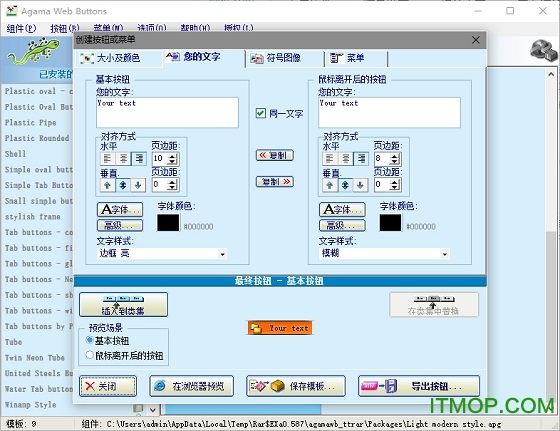Image resolution: width=560 pixels, height=431 pixels.
Task: Open 按钮(B) menu in menu bar
Action: tap(65, 28)
